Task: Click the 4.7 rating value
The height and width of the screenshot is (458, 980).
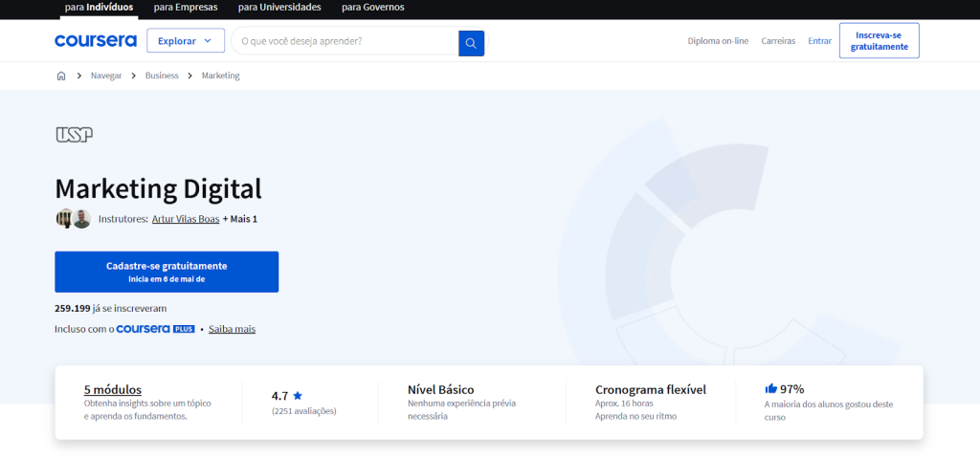Action: tap(280, 396)
